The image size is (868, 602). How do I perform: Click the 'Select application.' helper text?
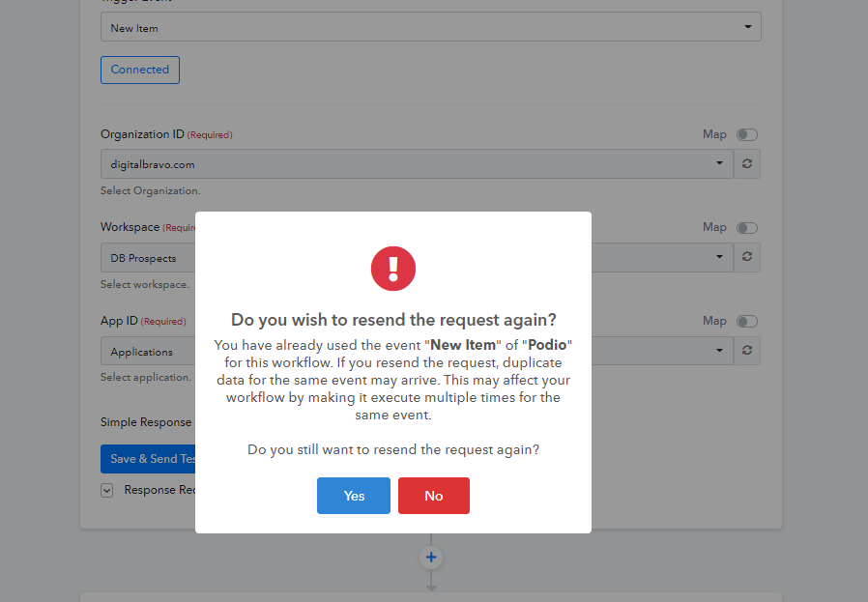click(x=146, y=378)
